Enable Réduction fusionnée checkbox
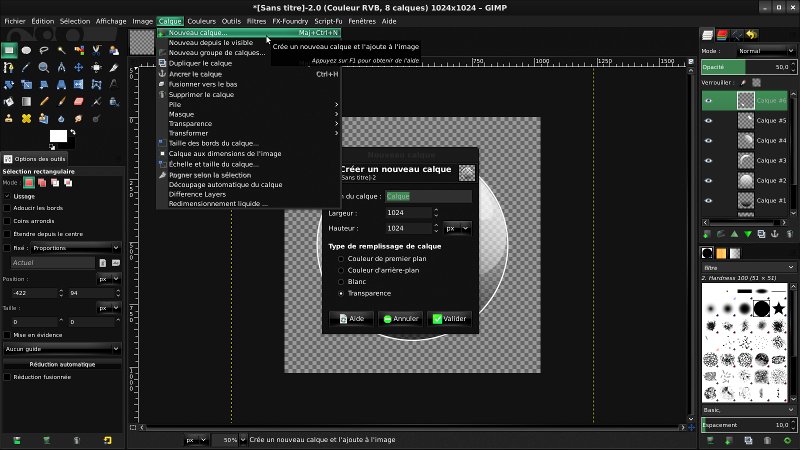This screenshot has width=800, height=450. click(7, 377)
